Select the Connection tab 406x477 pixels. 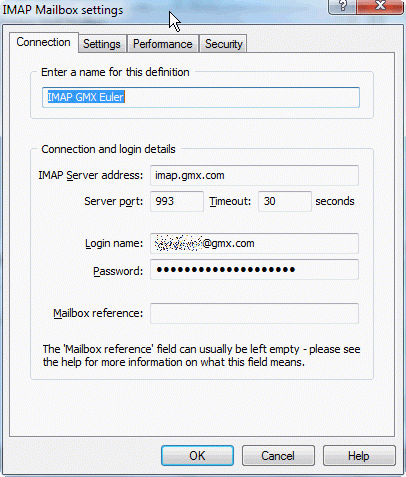coord(44,42)
